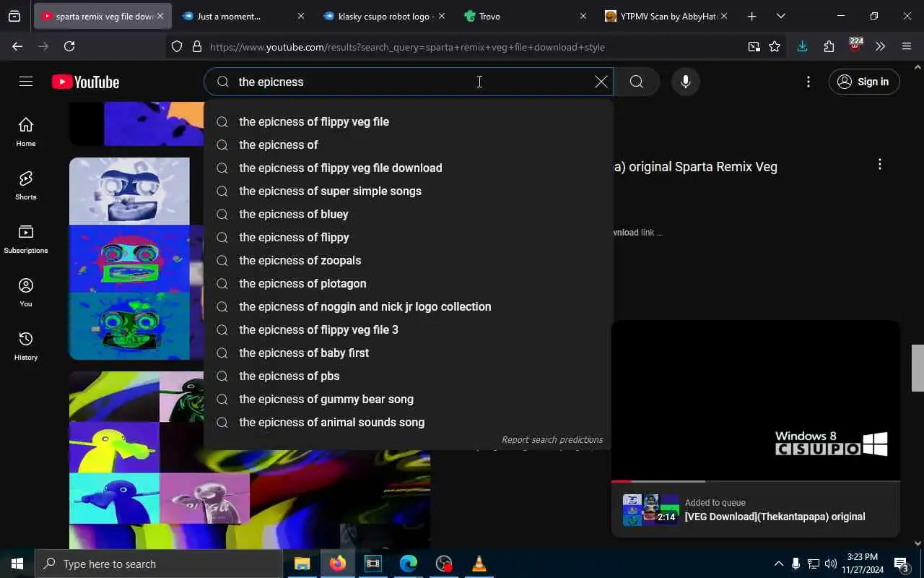This screenshot has width=924, height=578.
Task: Open the Firefox application menu
Action: click(907, 47)
